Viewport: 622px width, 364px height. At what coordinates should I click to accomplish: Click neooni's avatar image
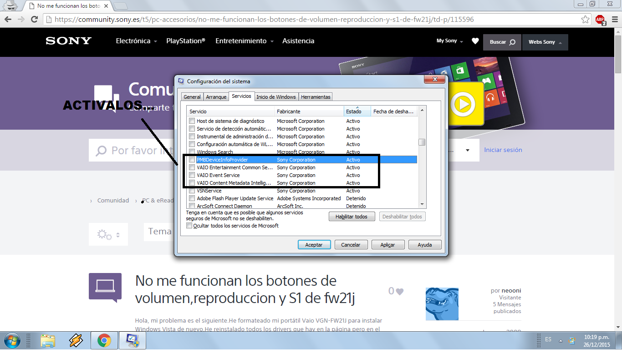442,303
